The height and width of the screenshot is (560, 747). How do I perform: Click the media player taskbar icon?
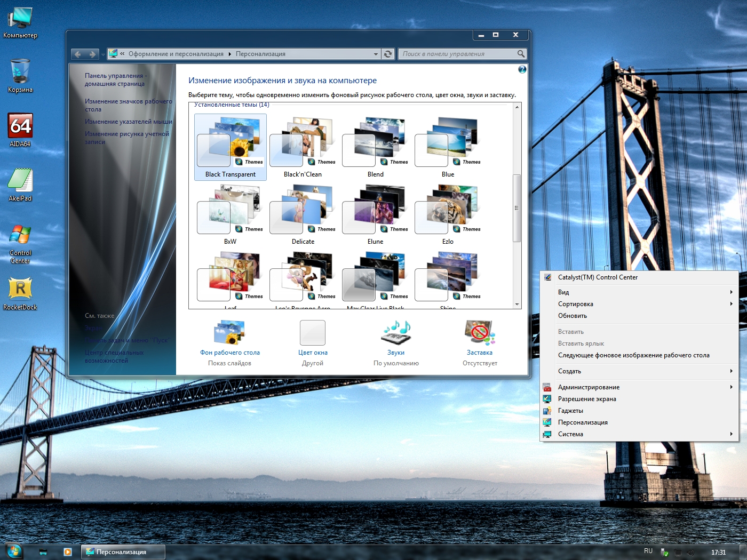click(x=68, y=552)
